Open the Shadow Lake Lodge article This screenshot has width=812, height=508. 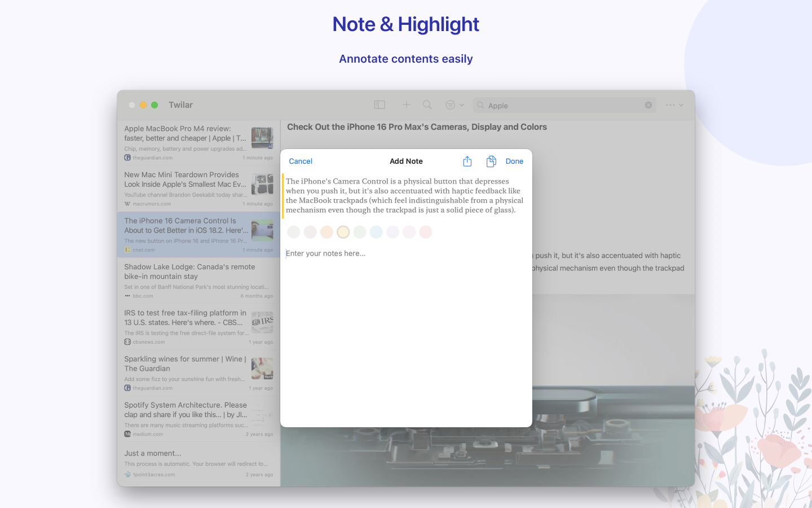click(198, 281)
